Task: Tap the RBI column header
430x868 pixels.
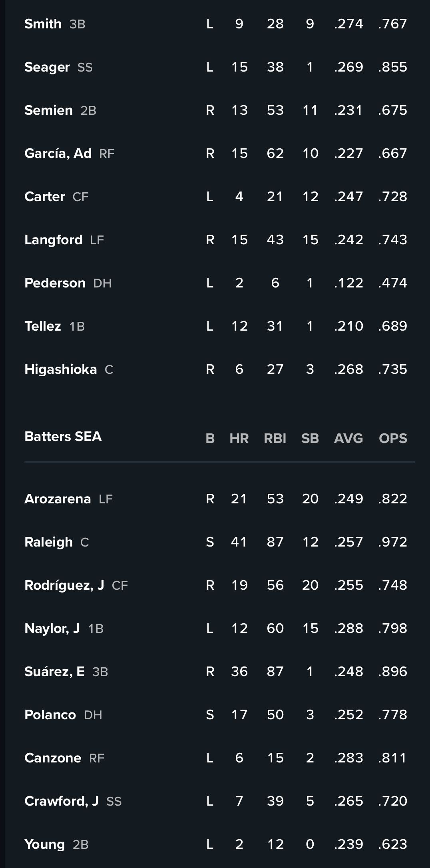Action: coord(275,438)
